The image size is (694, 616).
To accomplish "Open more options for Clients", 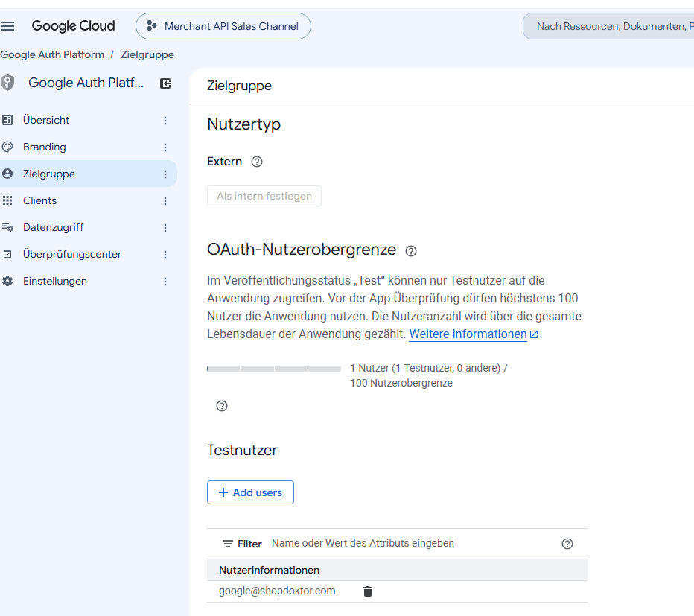I will pos(165,201).
